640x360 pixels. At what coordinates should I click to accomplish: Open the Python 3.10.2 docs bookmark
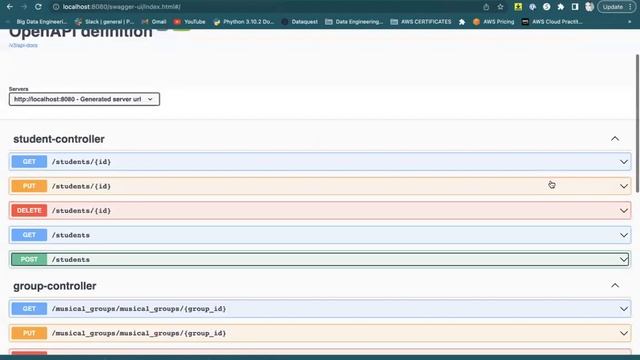(244, 22)
